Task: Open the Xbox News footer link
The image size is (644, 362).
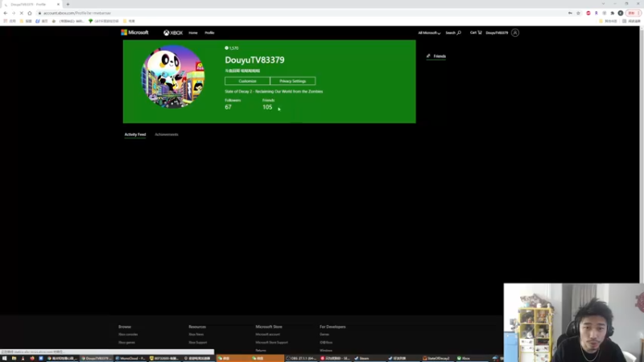Action: point(196,335)
